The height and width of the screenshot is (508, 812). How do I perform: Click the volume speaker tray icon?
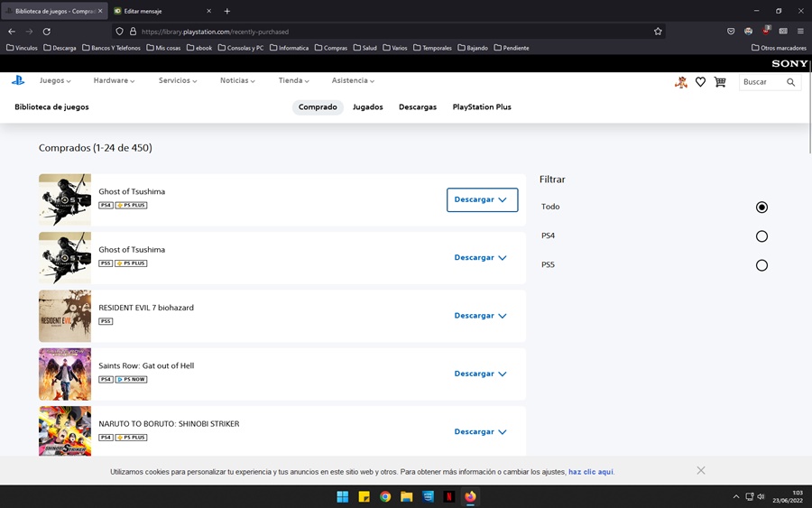pyautogui.click(x=761, y=496)
